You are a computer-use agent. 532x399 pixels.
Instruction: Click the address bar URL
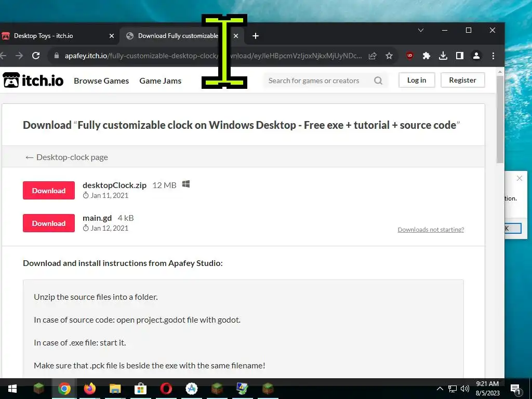coord(213,56)
